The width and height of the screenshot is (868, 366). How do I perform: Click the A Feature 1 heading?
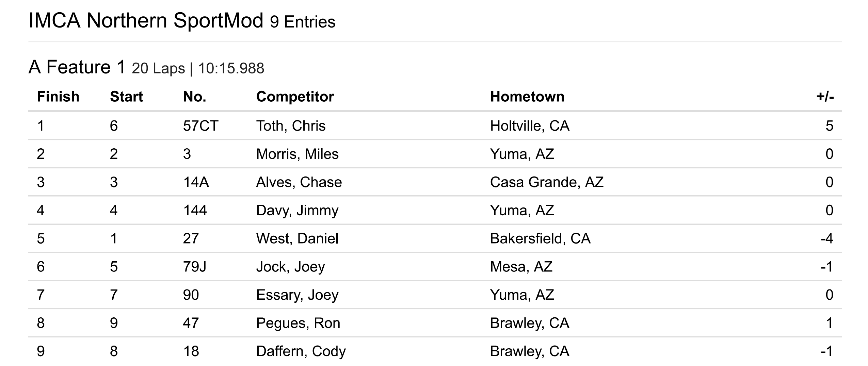click(x=77, y=67)
